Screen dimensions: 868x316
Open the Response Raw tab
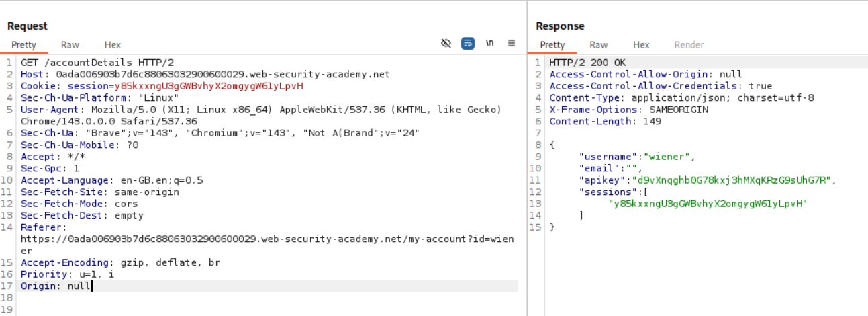pos(598,45)
